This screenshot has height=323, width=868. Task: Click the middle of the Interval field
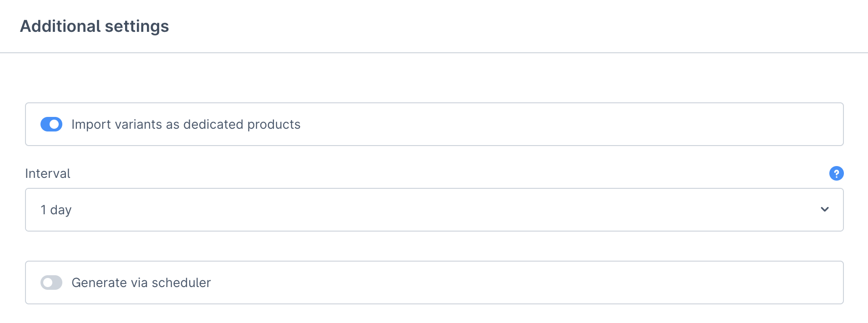(434, 210)
